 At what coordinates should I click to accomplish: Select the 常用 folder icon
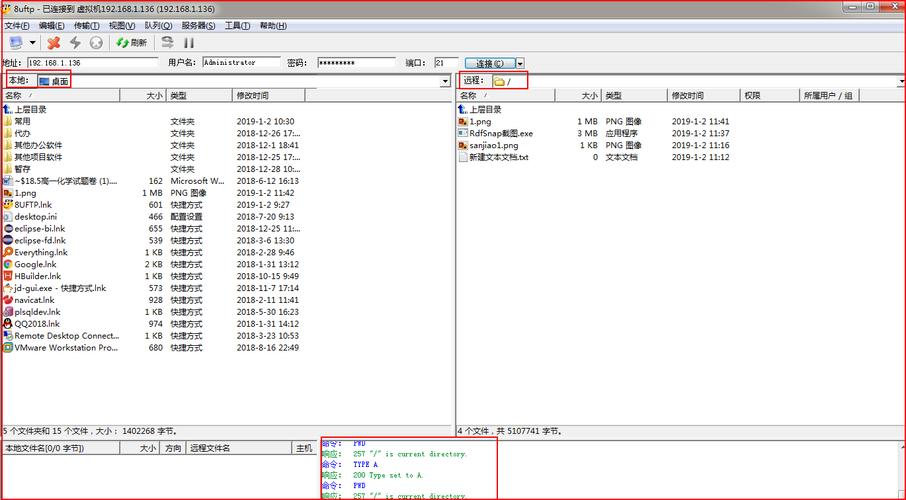(8, 121)
